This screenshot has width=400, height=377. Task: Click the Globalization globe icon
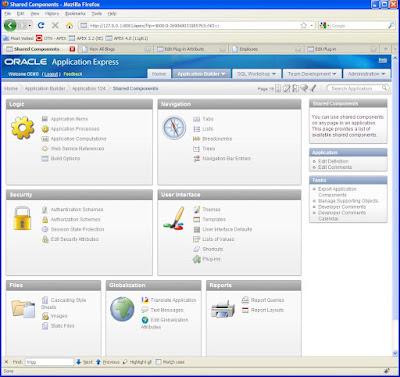(x=122, y=309)
